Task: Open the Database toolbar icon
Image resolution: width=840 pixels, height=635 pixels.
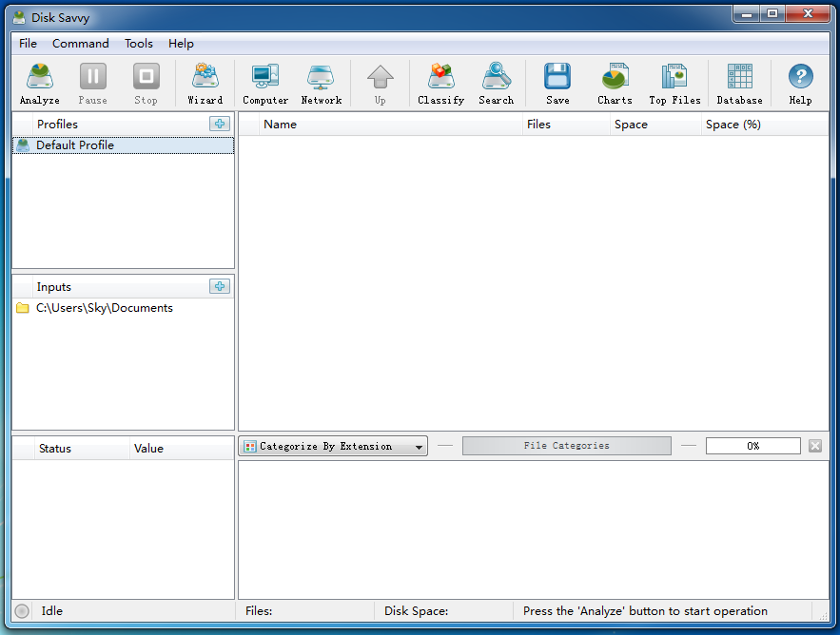Action: tap(739, 84)
